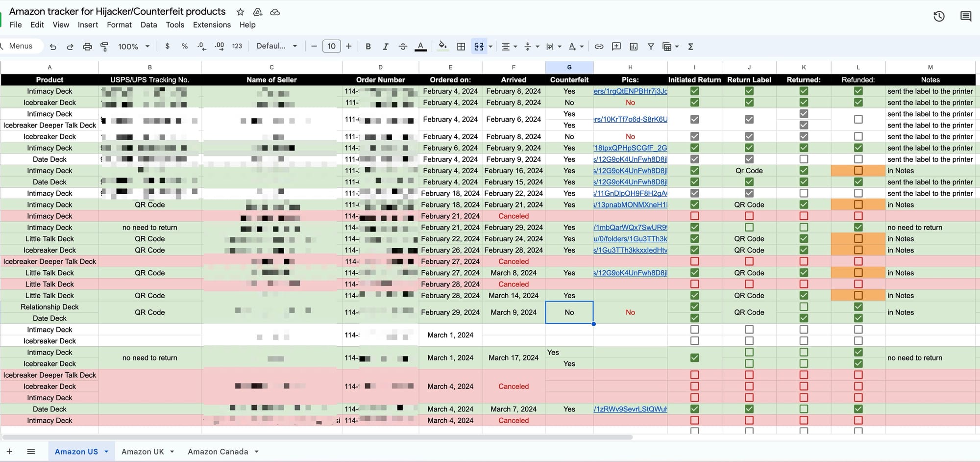The height and width of the screenshot is (462, 980).
Task: Undo the last action
Action: coord(53,46)
